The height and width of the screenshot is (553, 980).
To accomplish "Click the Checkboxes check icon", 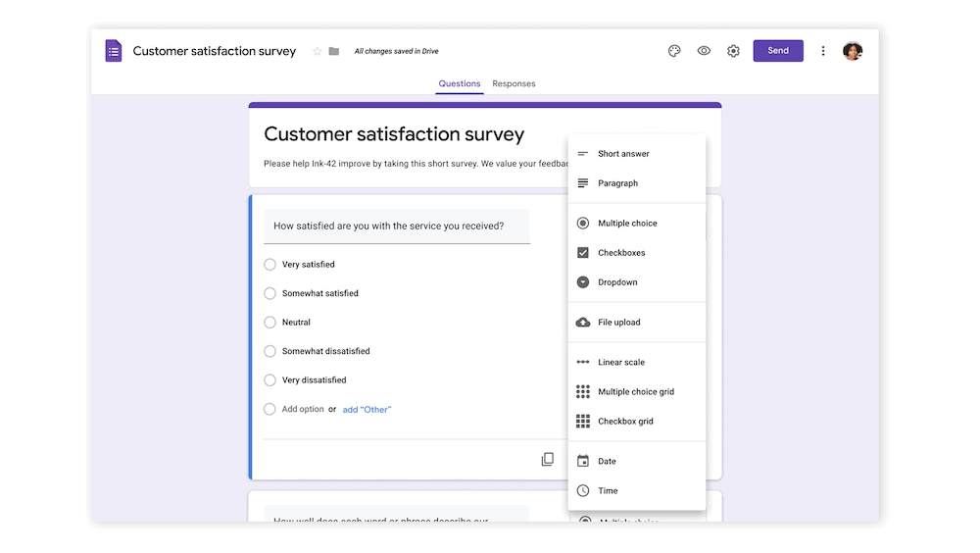I will coord(582,252).
